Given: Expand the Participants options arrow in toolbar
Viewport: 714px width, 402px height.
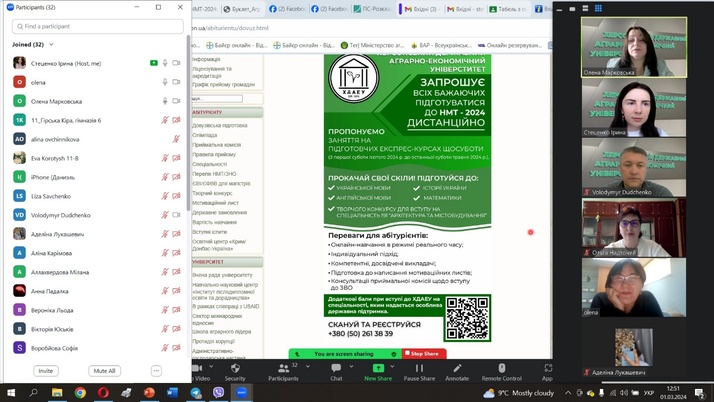Looking at the screenshot, I should click(308, 366).
